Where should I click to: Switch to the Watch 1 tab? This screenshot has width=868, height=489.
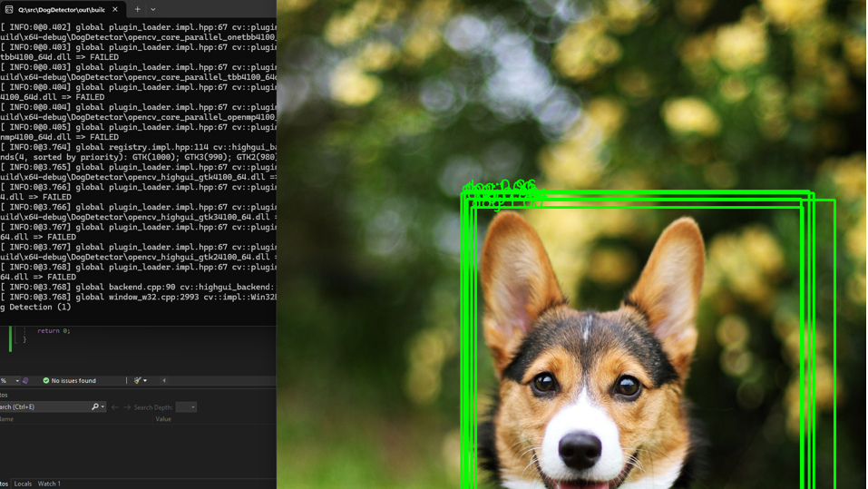(x=49, y=484)
